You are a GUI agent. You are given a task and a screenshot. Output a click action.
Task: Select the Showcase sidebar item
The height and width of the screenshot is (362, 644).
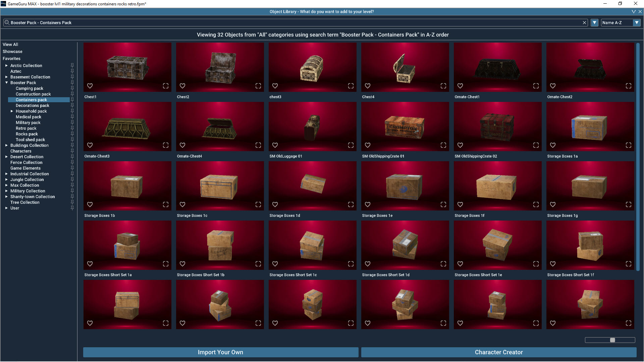pos(12,51)
